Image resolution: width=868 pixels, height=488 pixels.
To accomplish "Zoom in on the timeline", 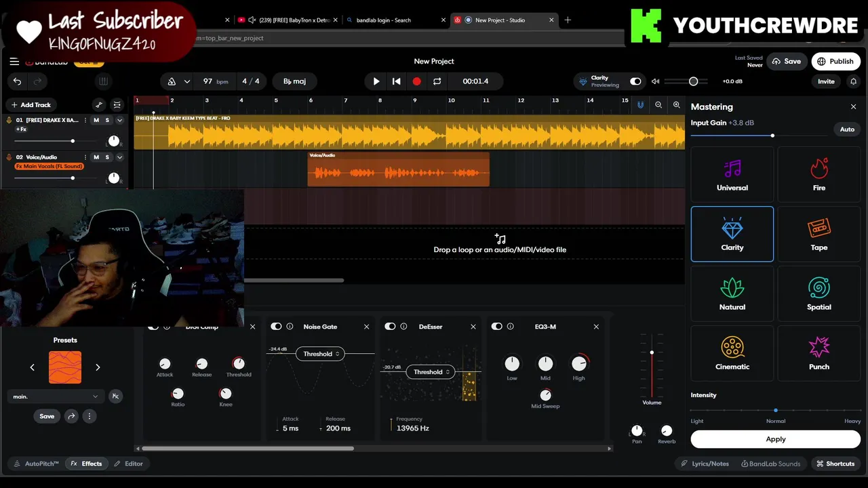I will (x=676, y=105).
